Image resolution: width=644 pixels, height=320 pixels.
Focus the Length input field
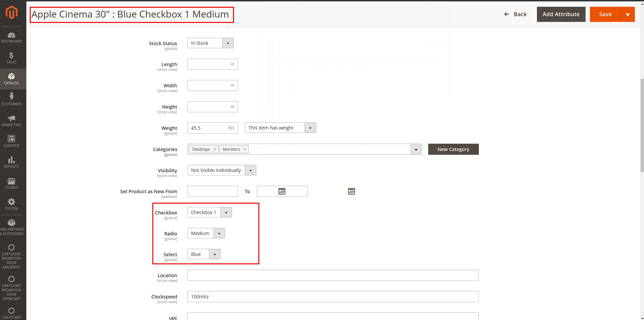(212, 64)
